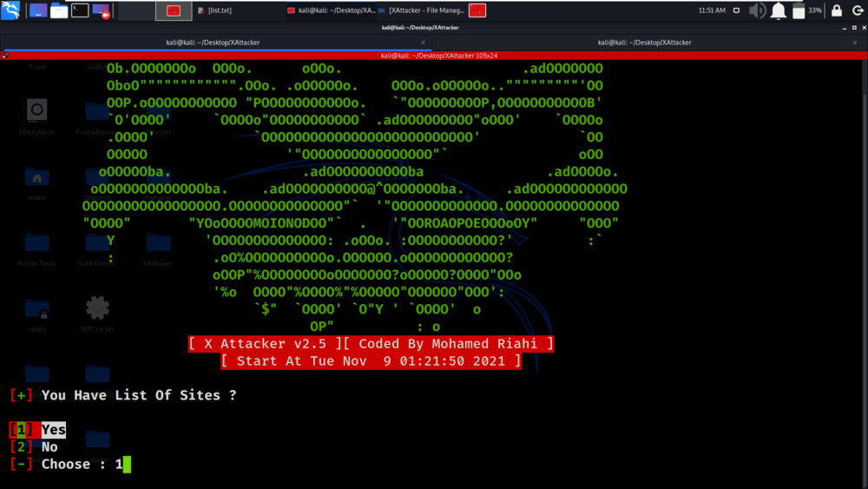Viewport: 868px width, 489px height.
Task: Lock the screen with padlock icon
Action: pos(837,10)
